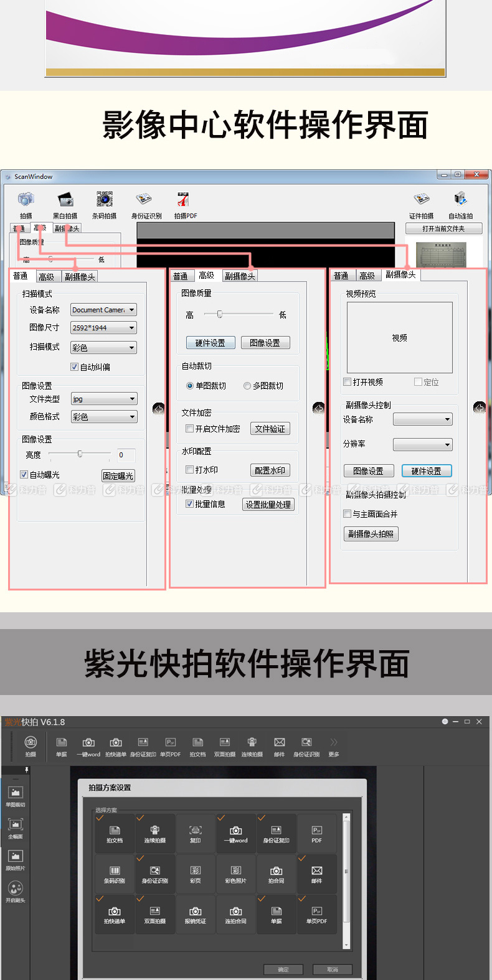Screen dimensions: 492x980
Task: Select the 黑白拍摄 black-and-white capture icon
Action: pyautogui.click(x=65, y=199)
